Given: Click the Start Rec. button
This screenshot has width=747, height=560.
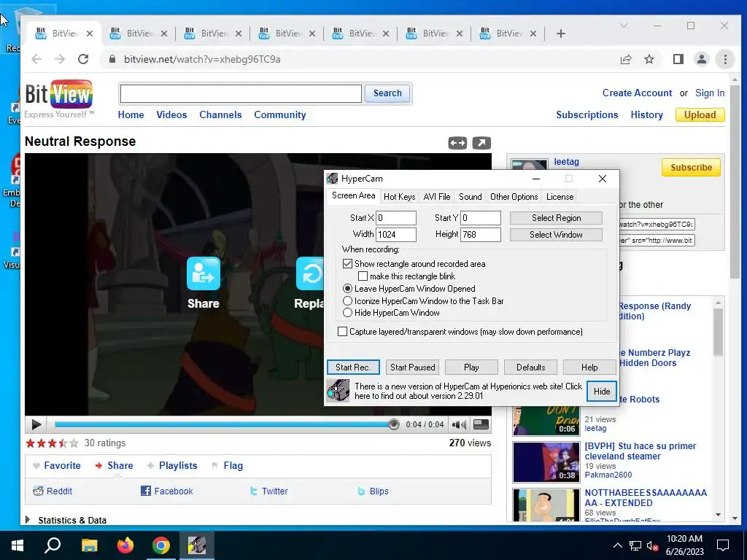Looking at the screenshot, I should coord(353,367).
